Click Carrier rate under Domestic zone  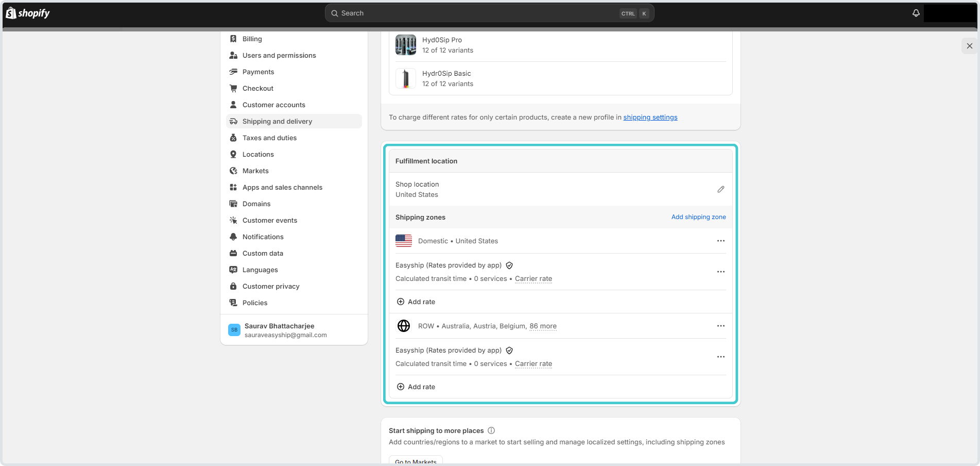tap(534, 279)
